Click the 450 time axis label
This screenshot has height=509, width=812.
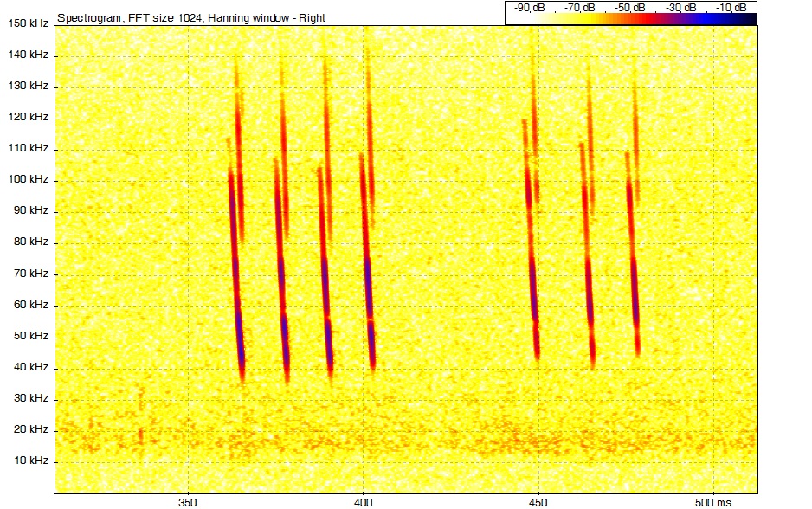pos(538,503)
